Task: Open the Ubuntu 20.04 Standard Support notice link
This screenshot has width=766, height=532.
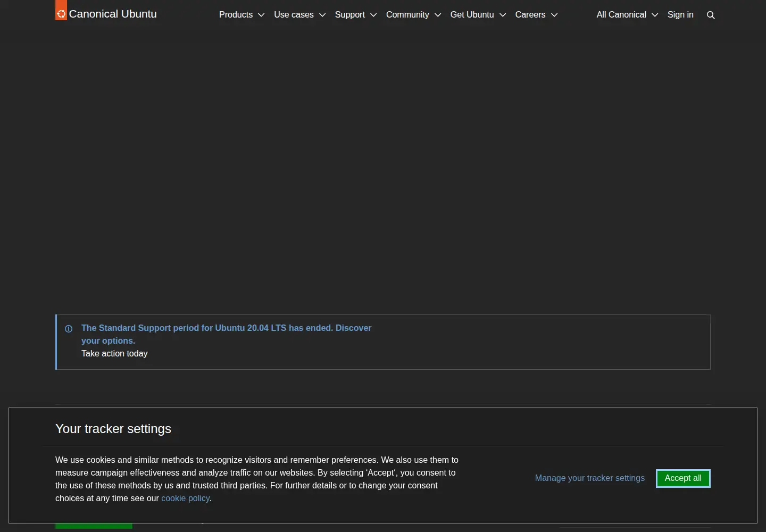Action: click(226, 334)
